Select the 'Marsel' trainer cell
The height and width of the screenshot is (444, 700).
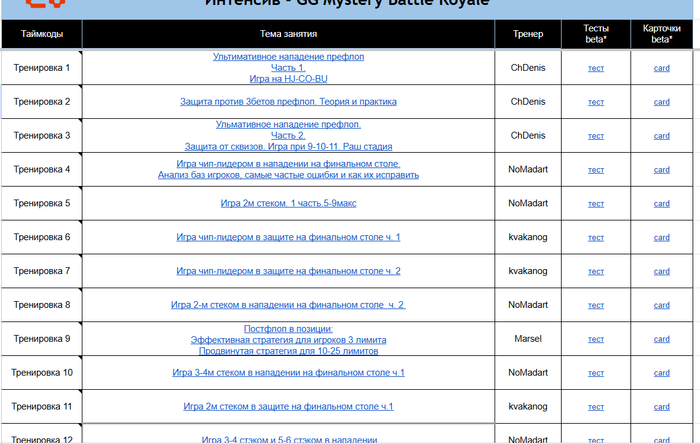coord(528,339)
